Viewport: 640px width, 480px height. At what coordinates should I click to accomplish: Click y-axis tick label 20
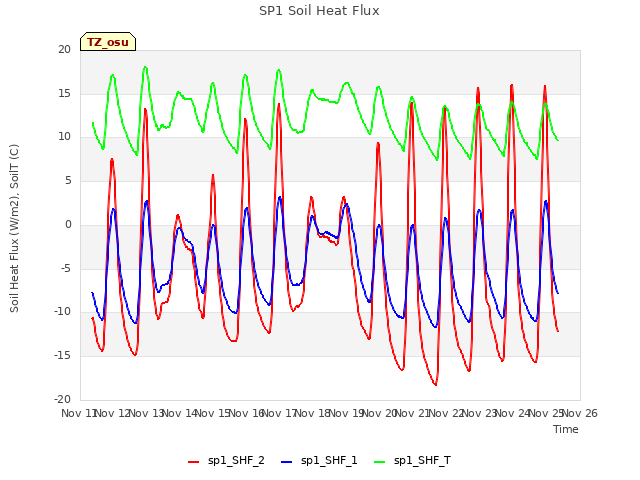coord(64,49)
